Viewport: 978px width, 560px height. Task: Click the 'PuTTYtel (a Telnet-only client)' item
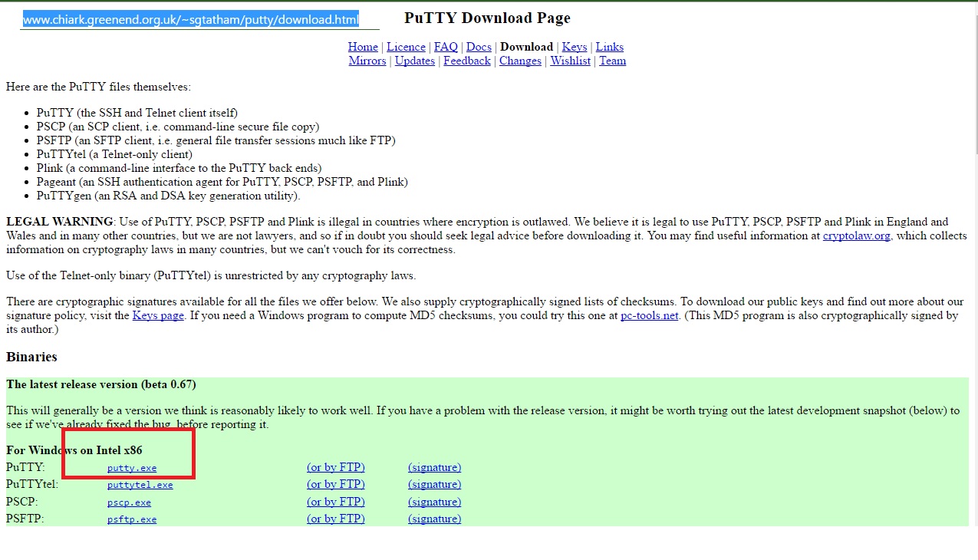114,154
